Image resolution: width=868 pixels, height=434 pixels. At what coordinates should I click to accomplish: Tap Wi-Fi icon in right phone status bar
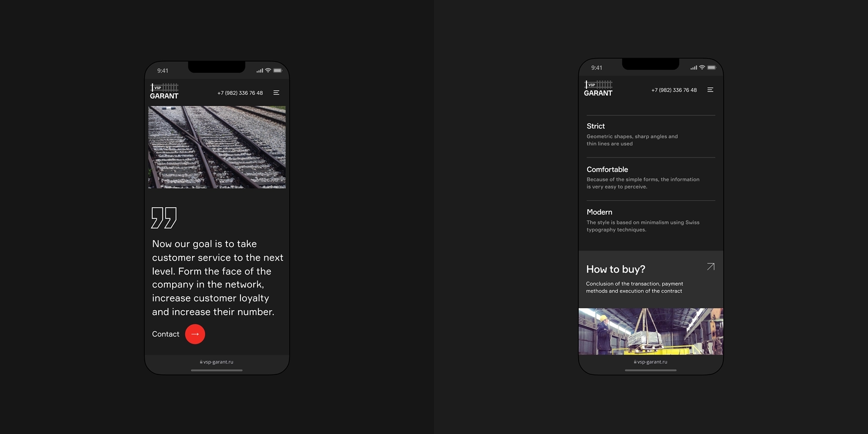tap(702, 68)
